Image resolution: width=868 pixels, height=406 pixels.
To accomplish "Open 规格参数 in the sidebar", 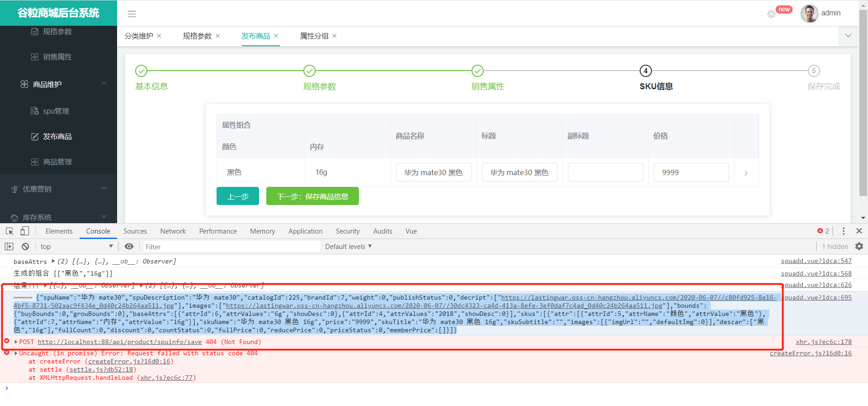I will click(x=58, y=32).
